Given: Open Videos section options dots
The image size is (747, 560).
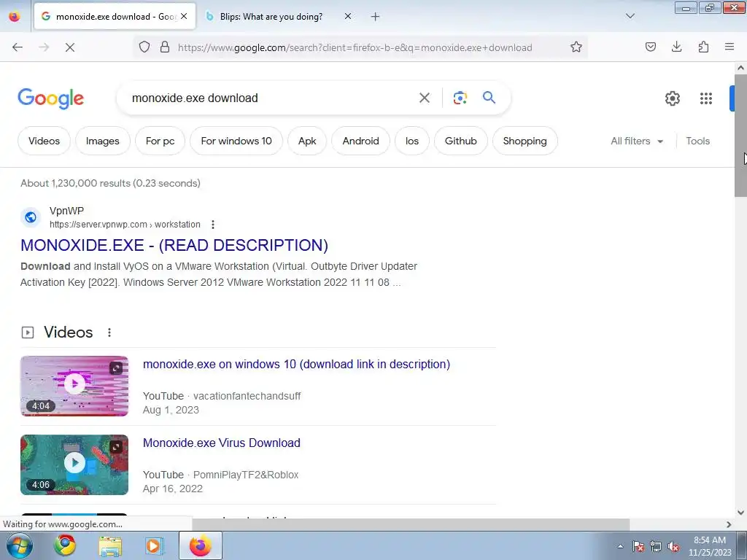Looking at the screenshot, I should click(x=109, y=332).
